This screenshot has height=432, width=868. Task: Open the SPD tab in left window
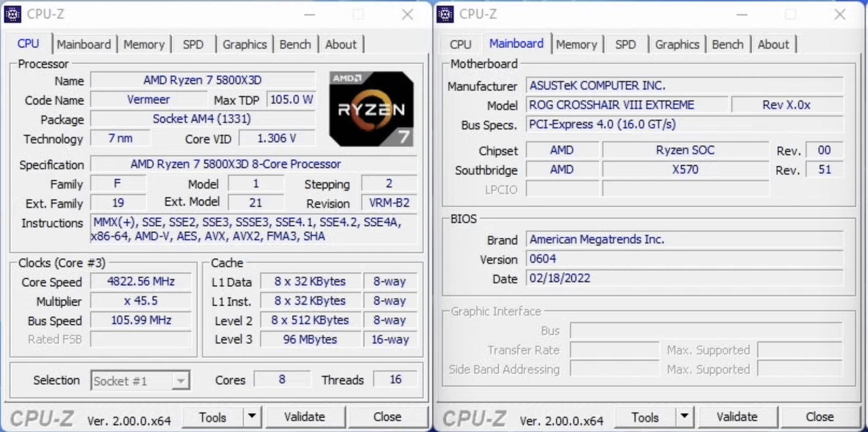[x=193, y=44]
